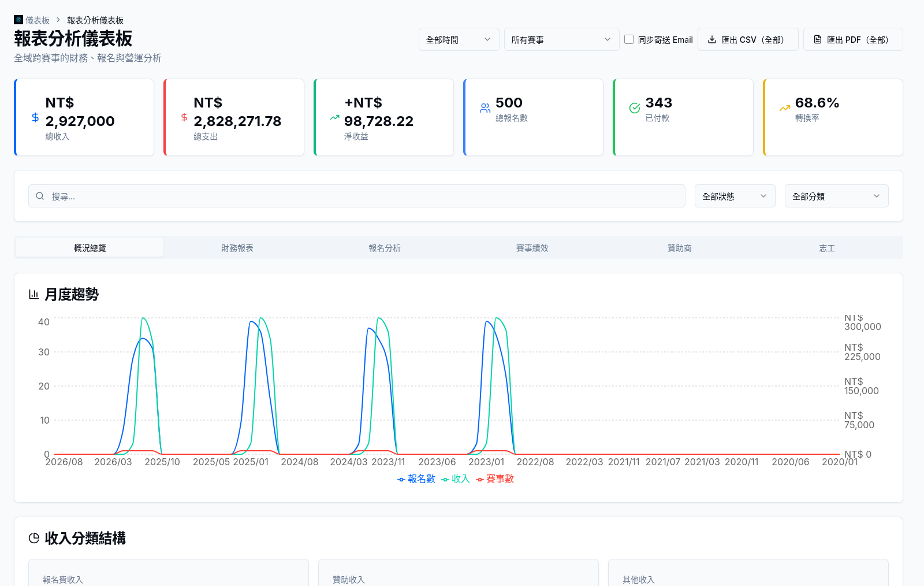
Task: Toggle the 同步寄送 Email checkbox
Action: click(629, 39)
